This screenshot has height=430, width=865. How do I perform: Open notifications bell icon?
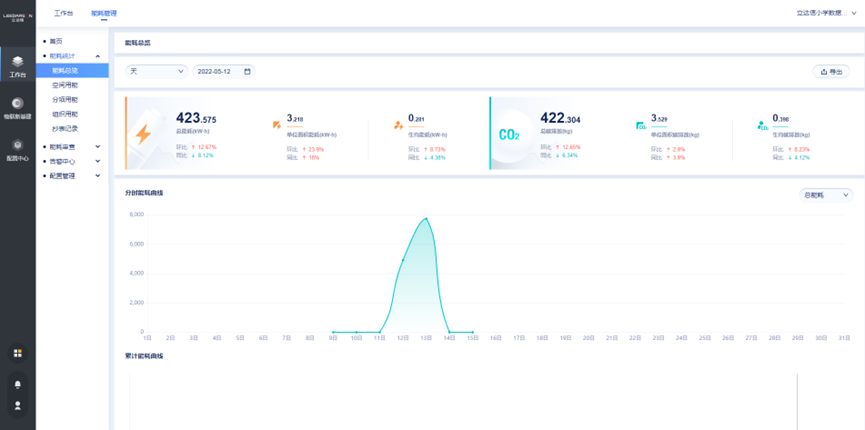pyautogui.click(x=17, y=384)
